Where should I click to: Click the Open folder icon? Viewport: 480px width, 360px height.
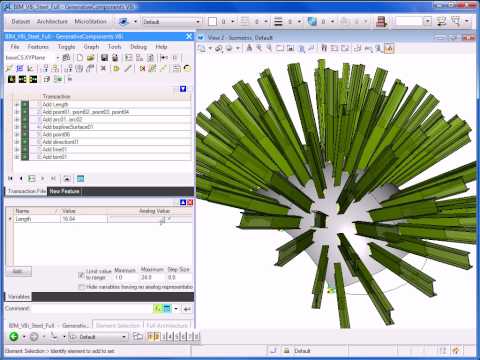point(90,58)
